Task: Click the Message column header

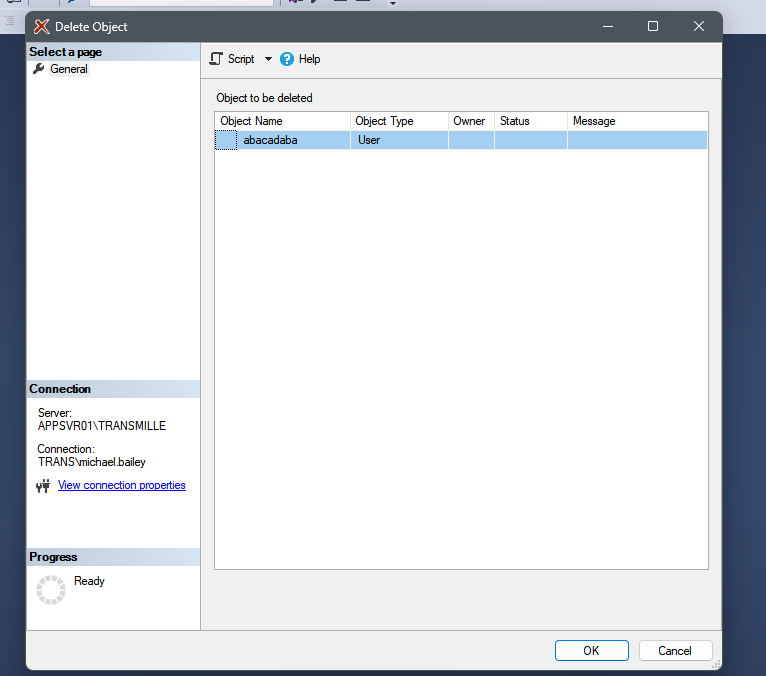Action: [x=637, y=121]
